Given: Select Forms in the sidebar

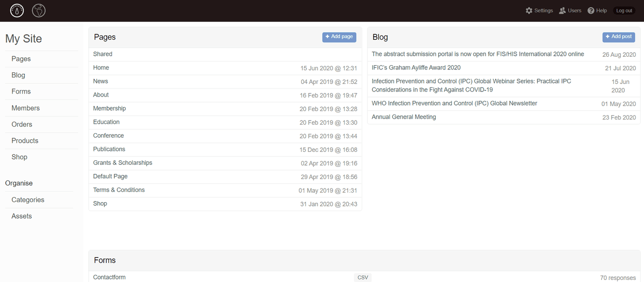Looking at the screenshot, I should pyautogui.click(x=21, y=91).
